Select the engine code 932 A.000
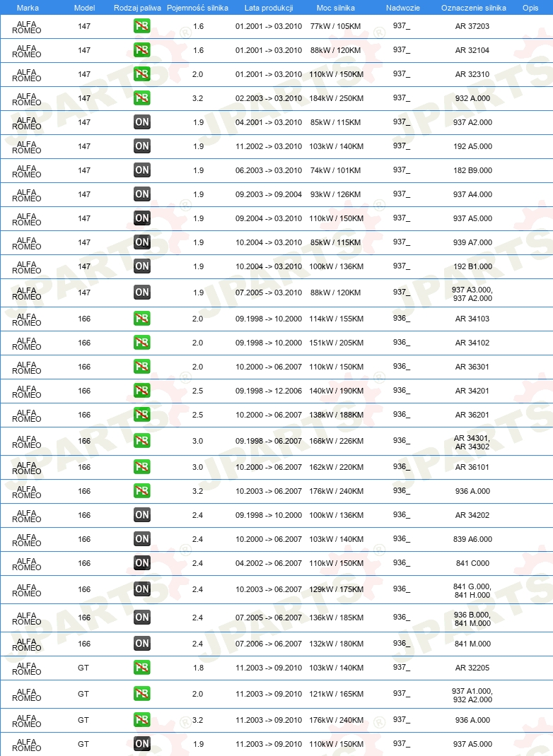 (x=472, y=98)
